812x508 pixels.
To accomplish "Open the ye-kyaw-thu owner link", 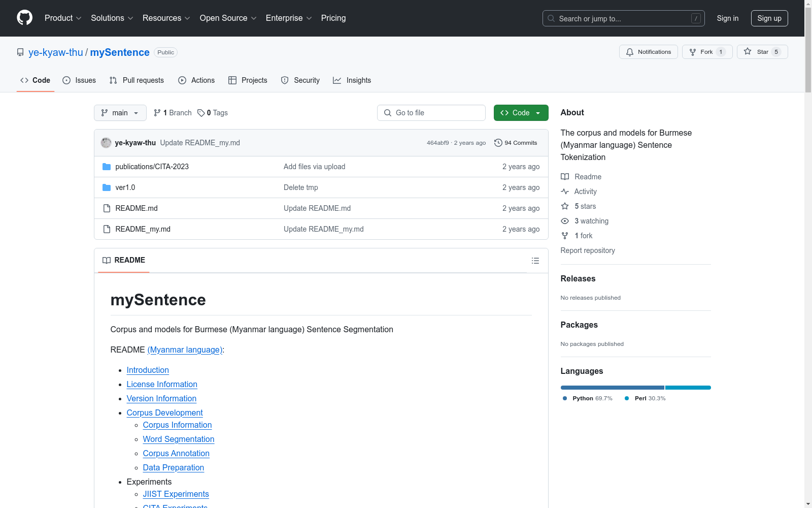I will point(56,52).
